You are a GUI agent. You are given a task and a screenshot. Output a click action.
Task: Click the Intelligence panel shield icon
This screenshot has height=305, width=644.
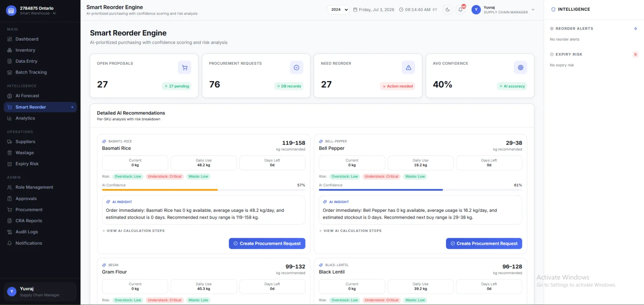[553, 9]
